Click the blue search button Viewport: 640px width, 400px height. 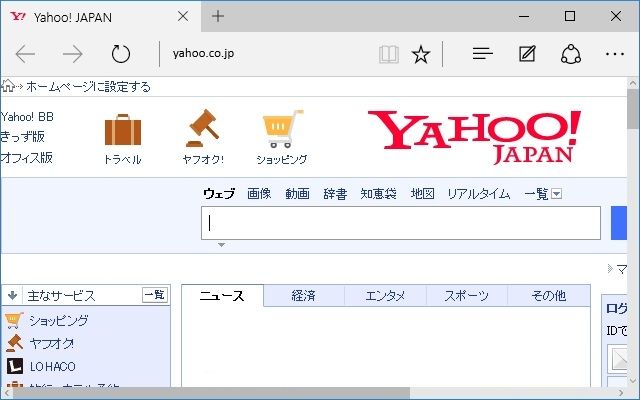(x=619, y=223)
